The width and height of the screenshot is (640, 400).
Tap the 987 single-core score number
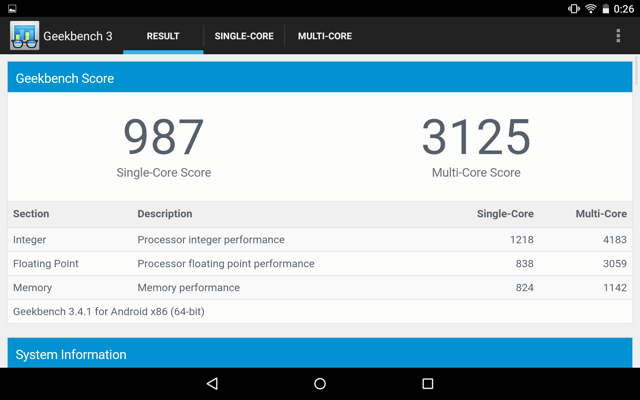(164, 137)
